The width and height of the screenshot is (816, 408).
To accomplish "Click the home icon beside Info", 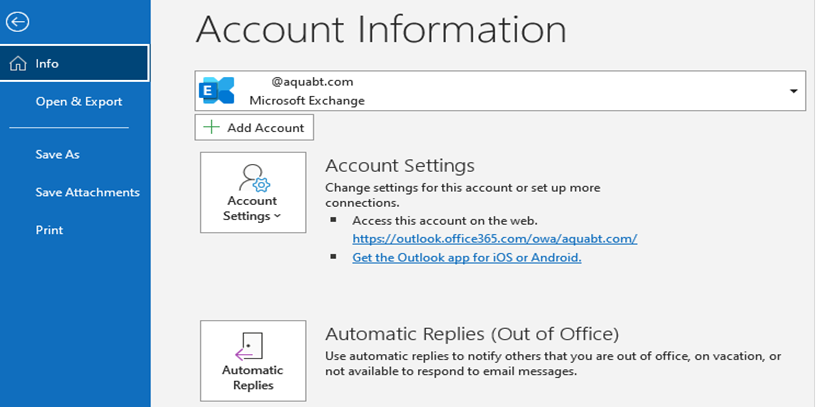I will (x=17, y=64).
